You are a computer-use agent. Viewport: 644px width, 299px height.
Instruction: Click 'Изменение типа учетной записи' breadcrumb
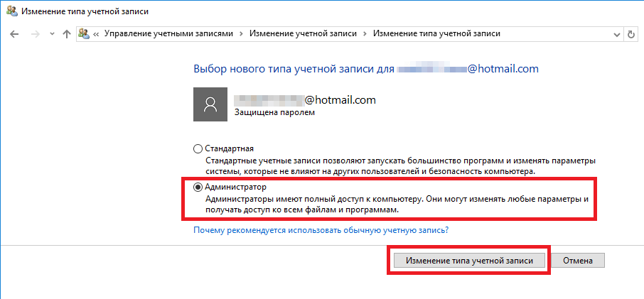[x=436, y=33]
